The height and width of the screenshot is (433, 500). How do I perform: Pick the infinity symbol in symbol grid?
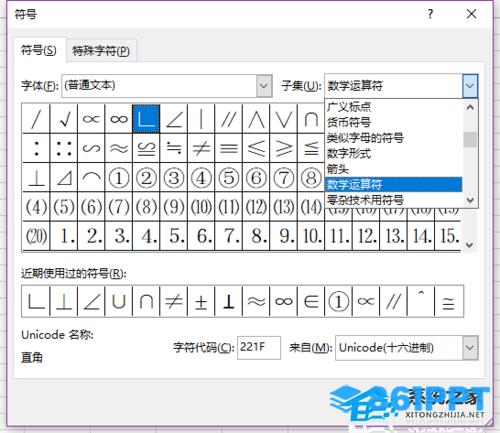pyautogui.click(x=119, y=119)
